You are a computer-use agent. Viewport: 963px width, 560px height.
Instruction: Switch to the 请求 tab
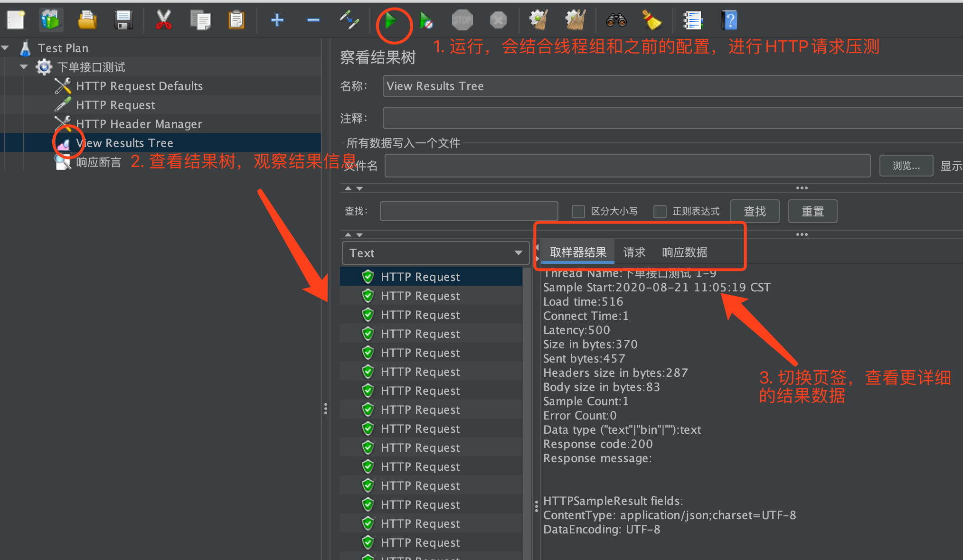pos(634,252)
